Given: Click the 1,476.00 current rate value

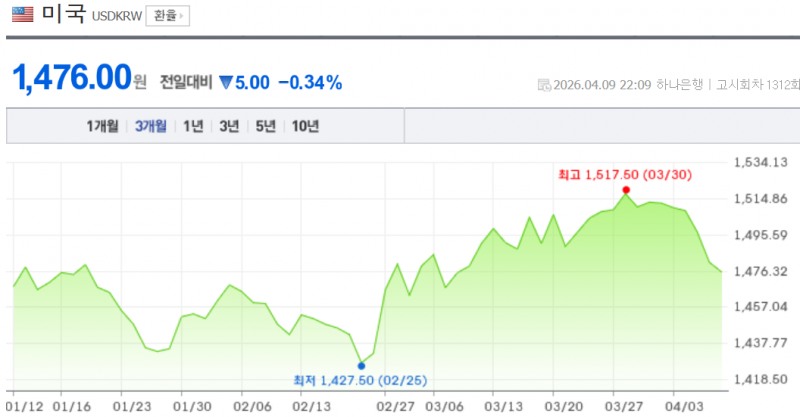Looking at the screenshot, I should [72, 78].
